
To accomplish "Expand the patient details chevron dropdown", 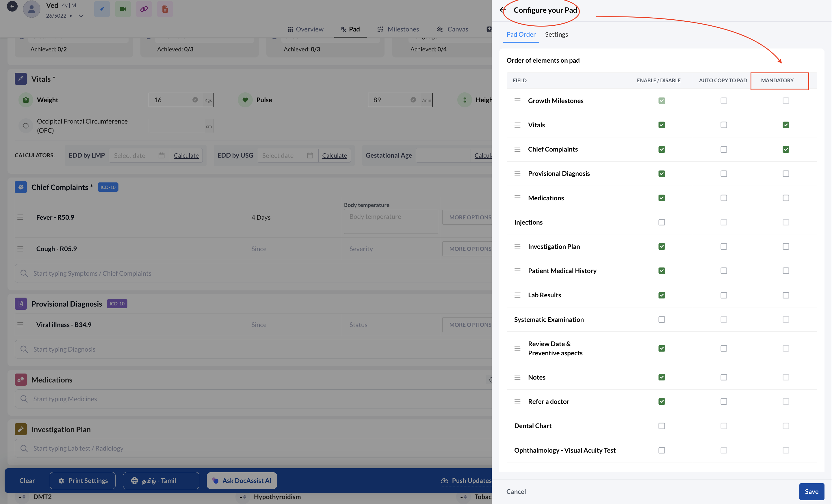I will coord(81,16).
